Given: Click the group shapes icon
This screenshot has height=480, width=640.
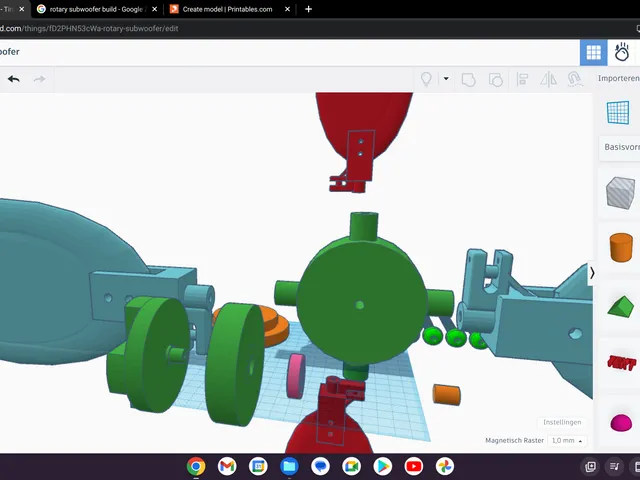Looking at the screenshot, I should pyautogui.click(x=468, y=79).
